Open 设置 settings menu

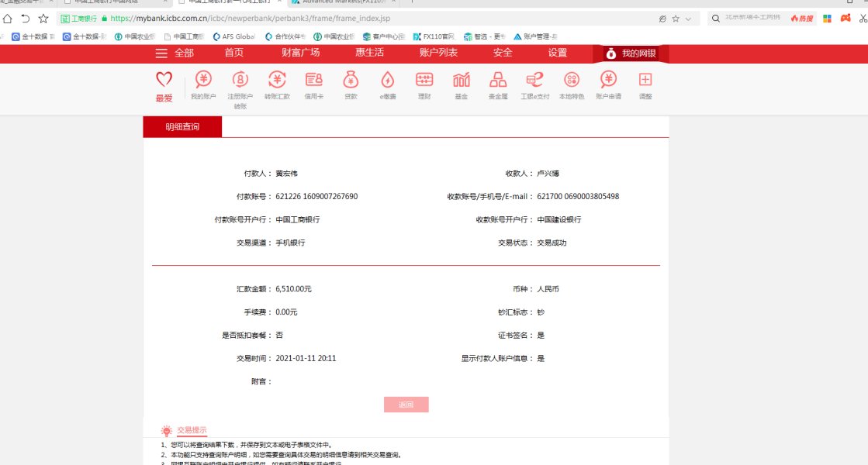tap(558, 53)
